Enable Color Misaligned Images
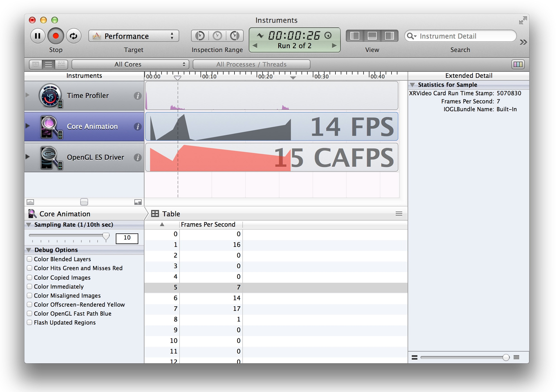 click(29, 295)
